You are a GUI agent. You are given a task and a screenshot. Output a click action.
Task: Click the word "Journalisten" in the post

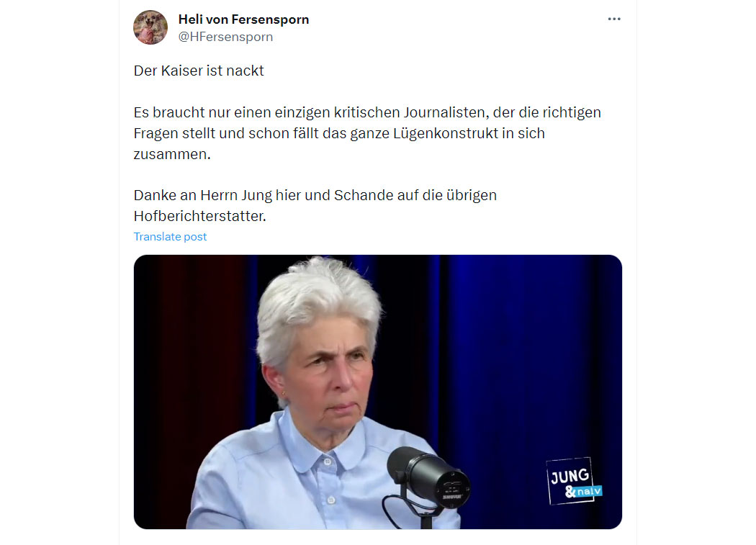pos(446,112)
